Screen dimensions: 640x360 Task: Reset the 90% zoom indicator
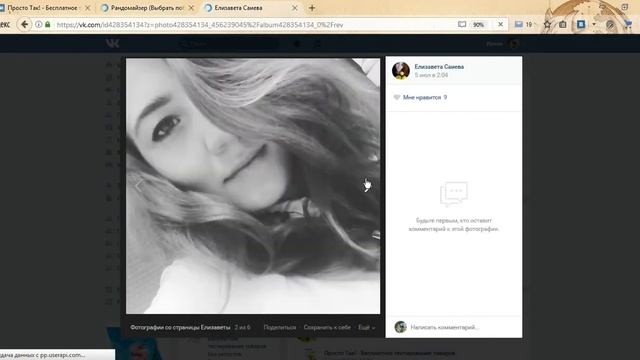pos(478,24)
